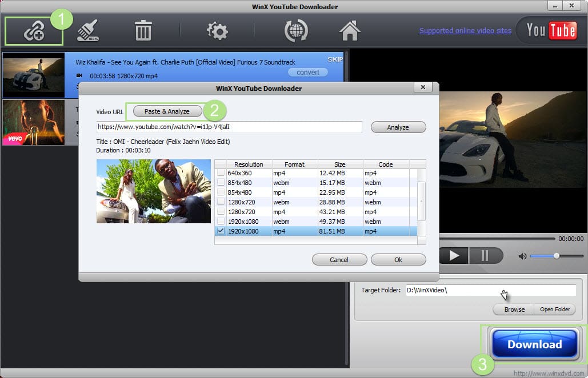588x378 pixels.
Task: Click the OMI Cheerleader preview thumbnail
Action: pyautogui.click(x=154, y=191)
